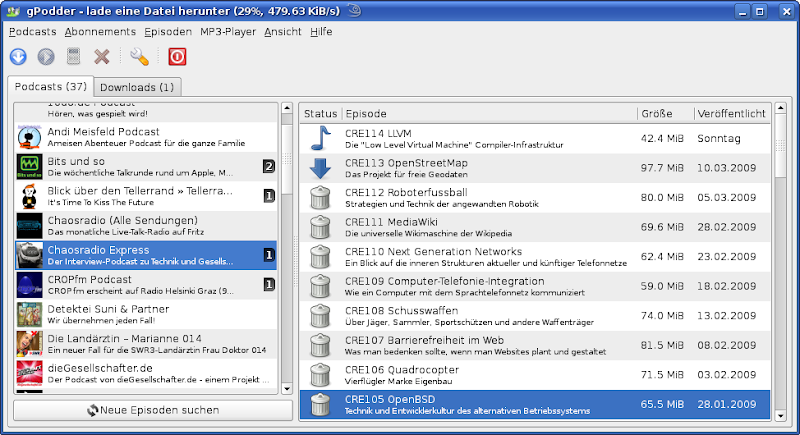Open preferences via the wrench icon

[139, 56]
